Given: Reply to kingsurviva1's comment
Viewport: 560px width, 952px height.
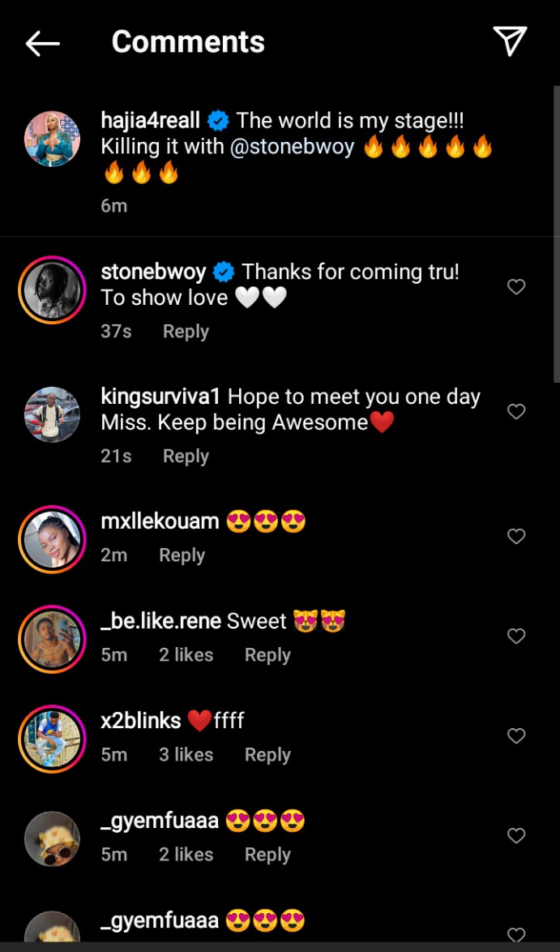Looking at the screenshot, I should click(186, 457).
